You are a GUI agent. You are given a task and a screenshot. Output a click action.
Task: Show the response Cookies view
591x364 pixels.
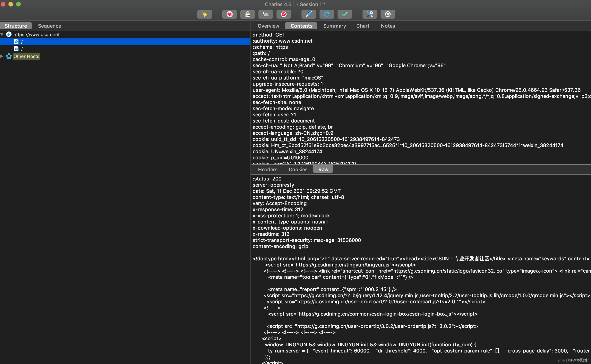[x=298, y=169]
